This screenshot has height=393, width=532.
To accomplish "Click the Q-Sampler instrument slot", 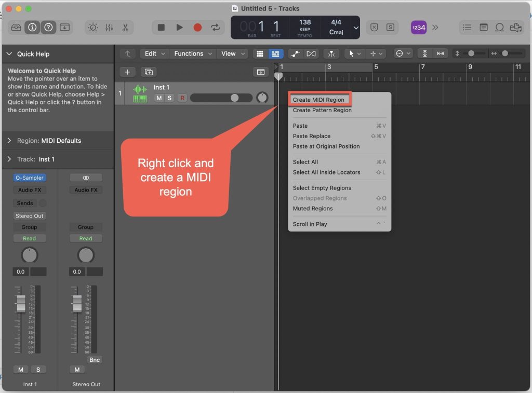I will pos(29,178).
